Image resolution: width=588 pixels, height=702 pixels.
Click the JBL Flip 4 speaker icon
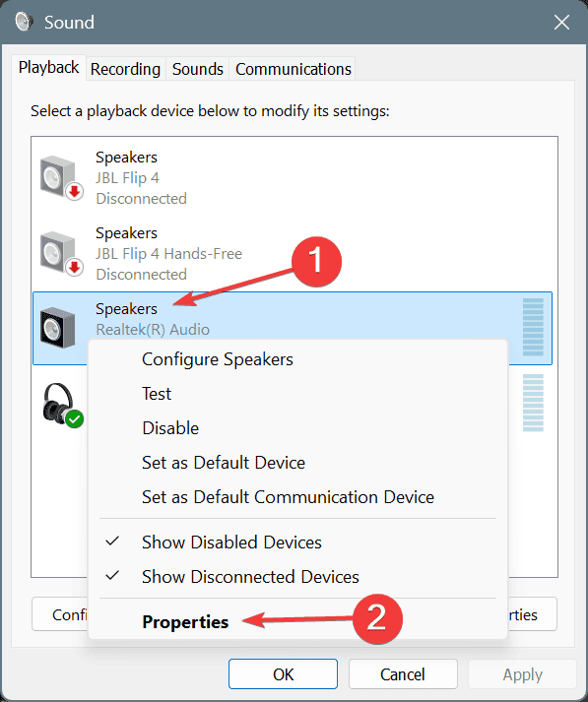(x=61, y=177)
